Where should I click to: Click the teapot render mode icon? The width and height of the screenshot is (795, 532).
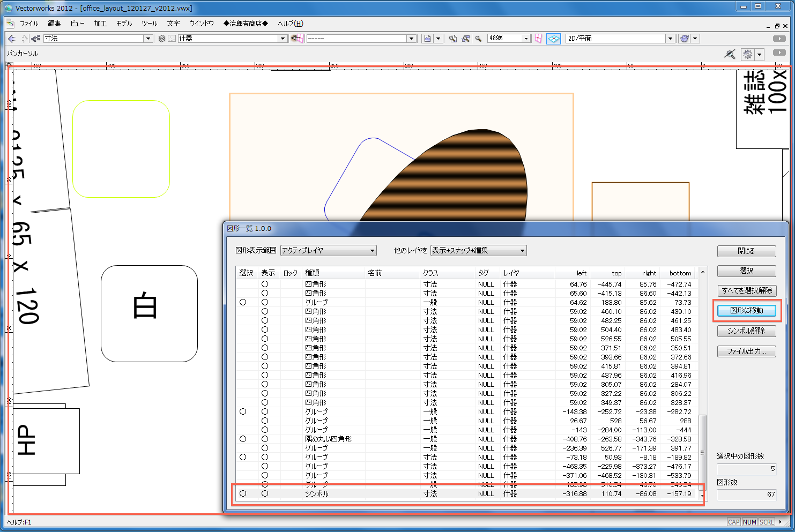click(x=684, y=39)
